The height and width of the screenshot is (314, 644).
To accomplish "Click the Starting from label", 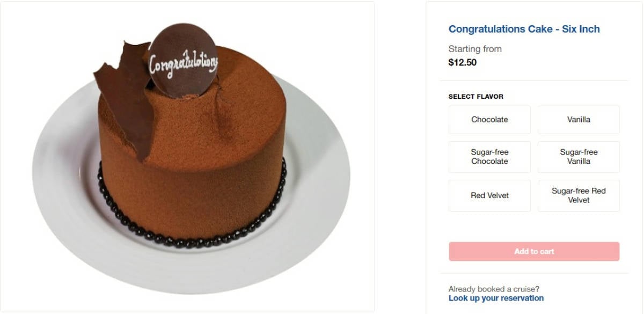I will [x=475, y=49].
